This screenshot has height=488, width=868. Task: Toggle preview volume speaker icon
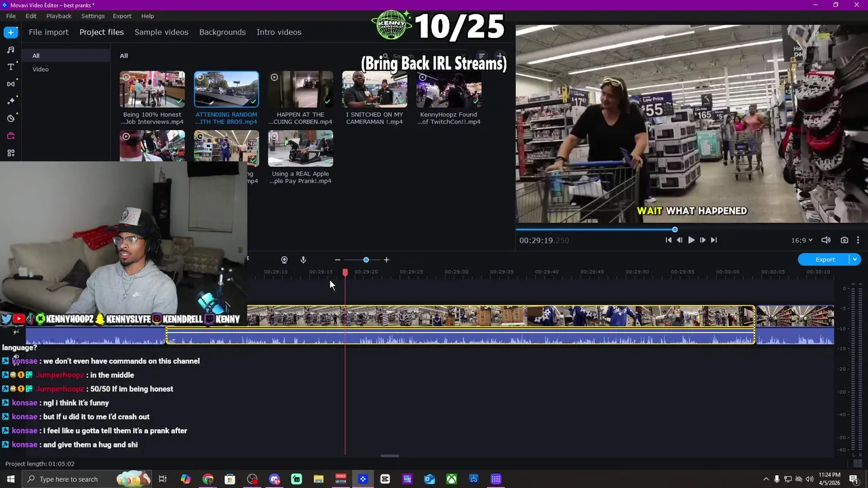point(826,240)
